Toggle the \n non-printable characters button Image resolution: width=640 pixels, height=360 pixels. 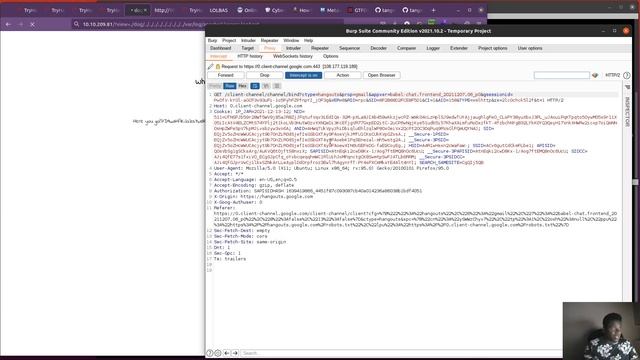[x=266, y=86]
